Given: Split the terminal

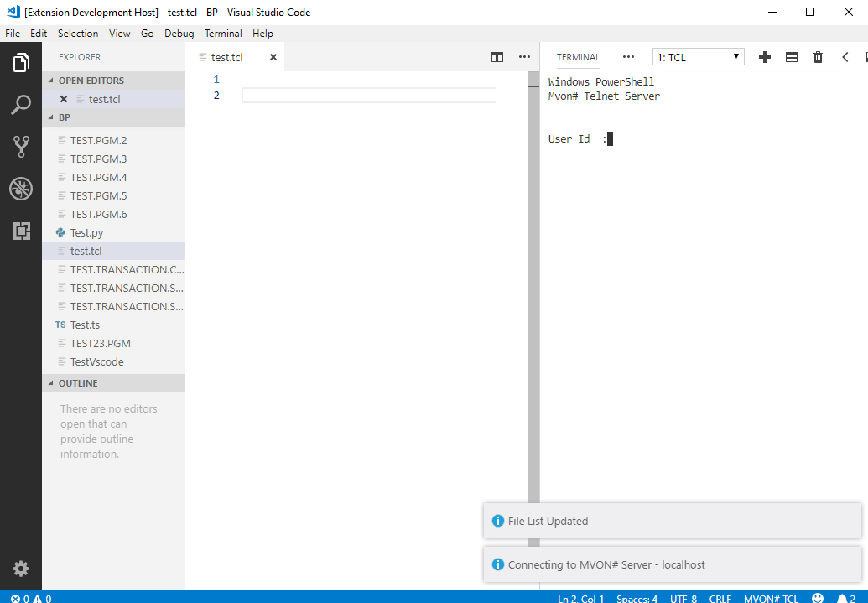Looking at the screenshot, I should [792, 57].
